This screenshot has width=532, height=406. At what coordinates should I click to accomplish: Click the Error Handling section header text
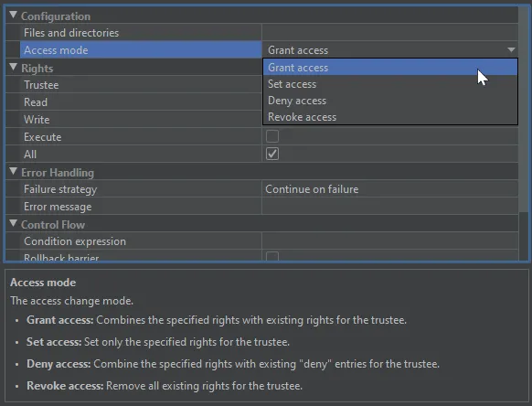click(x=58, y=173)
